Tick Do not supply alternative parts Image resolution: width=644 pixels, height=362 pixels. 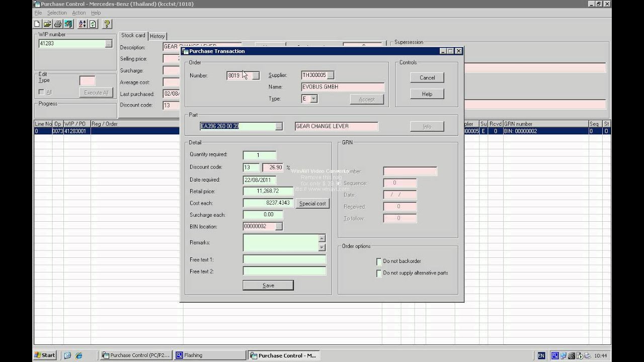click(379, 273)
